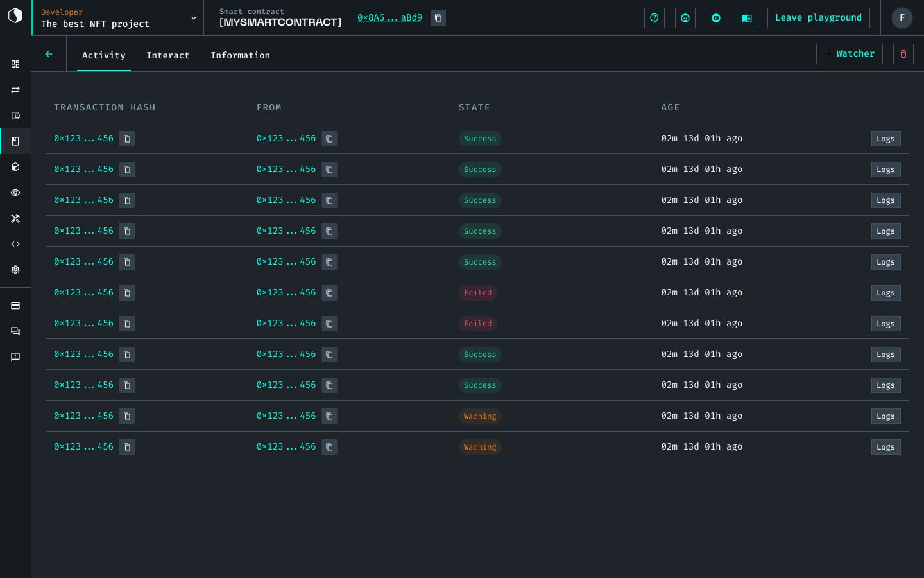Copy transaction hash in the top row
This screenshot has height=578, width=924.
(x=127, y=139)
